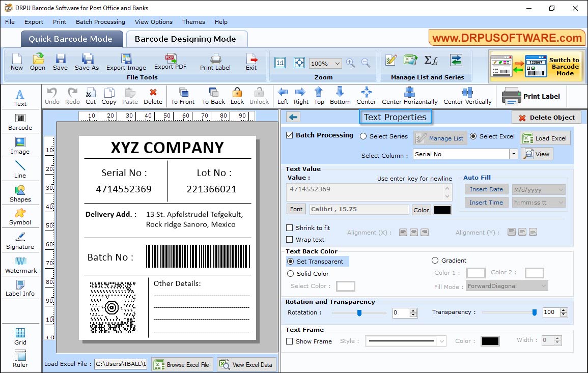Switch to Quick Barcode Mode tab

pos(71,38)
